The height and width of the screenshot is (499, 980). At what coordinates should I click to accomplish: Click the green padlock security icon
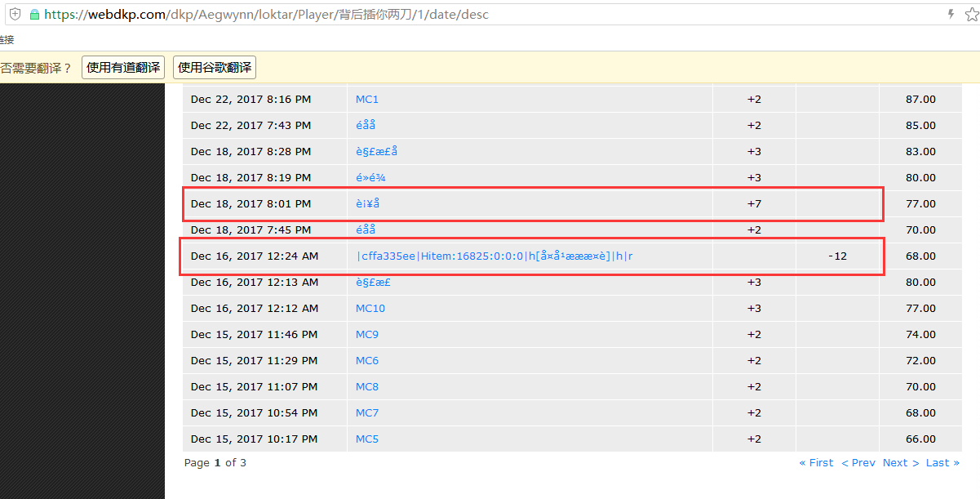(34, 15)
